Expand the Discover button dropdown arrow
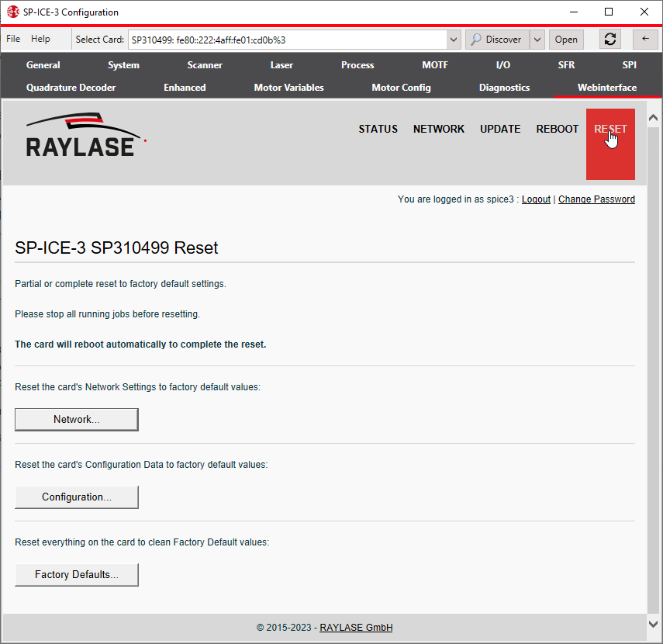This screenshot has height=644, width=663. point(537,40)
